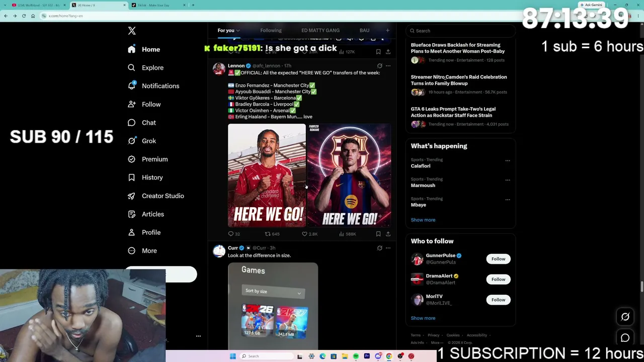Open the Privacy footer link
Image resolution: width=644 pixels, height=362 pixels.
tap(434, 335)
